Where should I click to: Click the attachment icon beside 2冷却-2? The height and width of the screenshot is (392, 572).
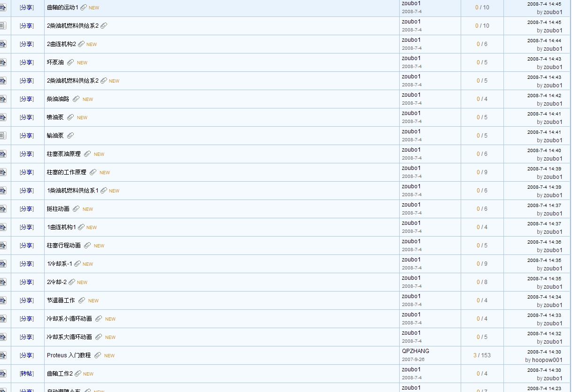[72, 282]
